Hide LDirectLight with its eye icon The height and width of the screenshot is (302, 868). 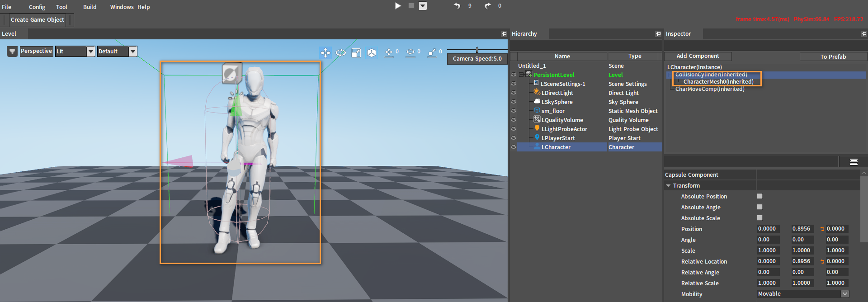click(x=514, y=93)
